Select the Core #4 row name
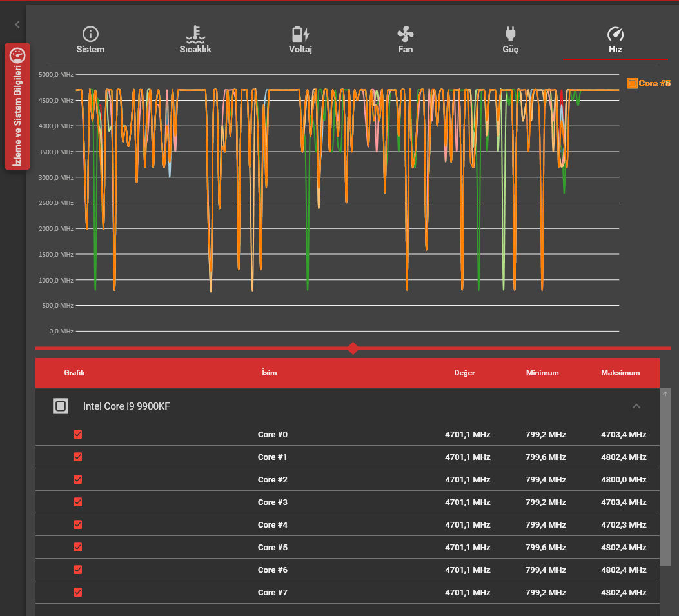The width and height of the screenshot is (679, 616). (272, 524)
